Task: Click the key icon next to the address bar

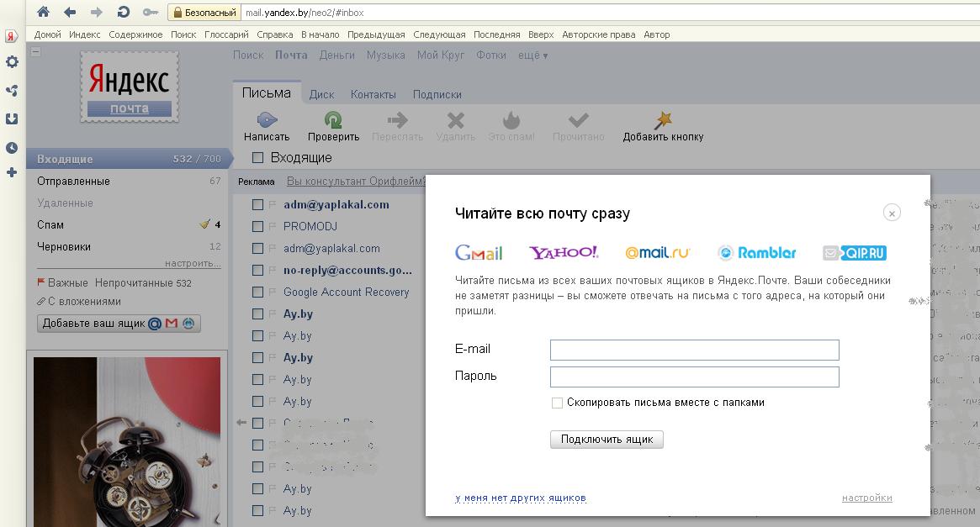Action: pos(150,12)
